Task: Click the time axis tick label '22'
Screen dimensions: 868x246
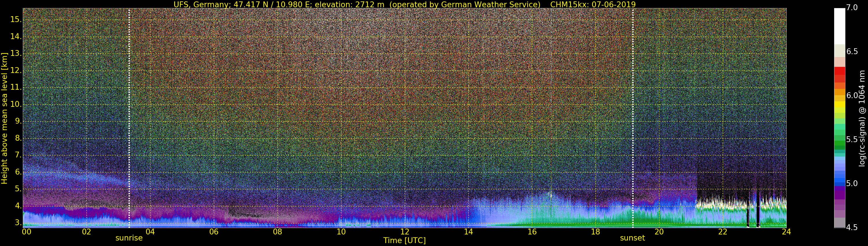Action: pyautogui.click(x=723, y=232)
